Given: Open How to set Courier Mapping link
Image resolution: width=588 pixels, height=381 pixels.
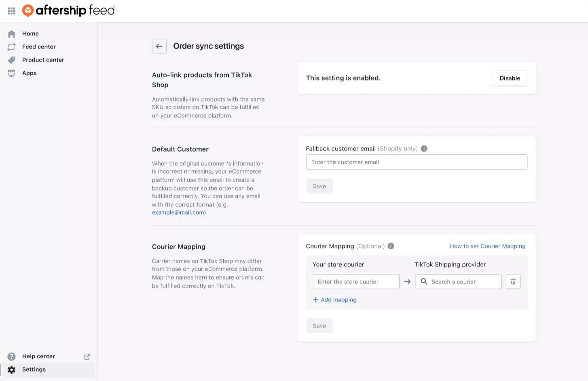Looking at the screenshot, I should pyautogui.click(x=487, y=246).
